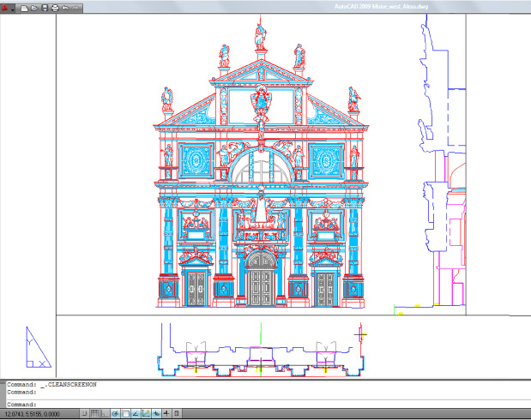The image size is (531, 420).
Task: Toggle Dynamic UCS status button
Action: tap(147, 414)
